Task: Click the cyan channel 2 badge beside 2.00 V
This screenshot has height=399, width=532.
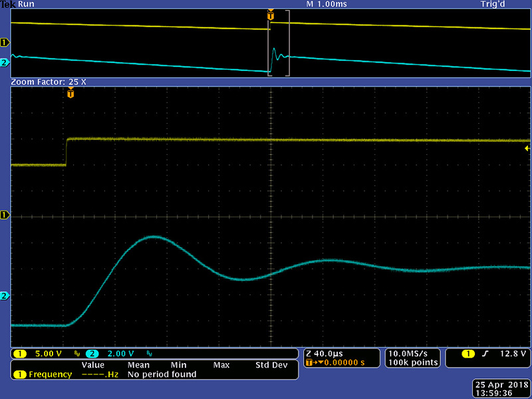Action: pos(92,354)
